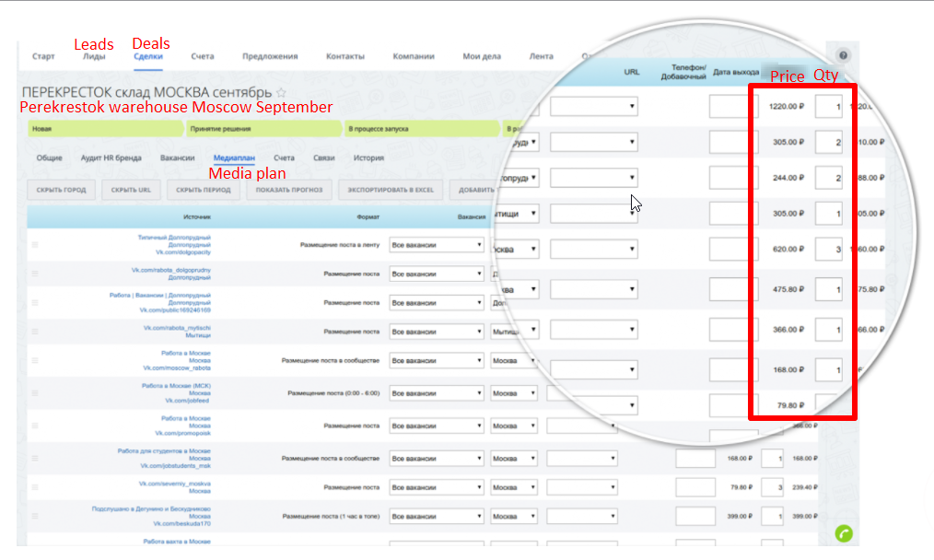Click drag handle of Vk.com/rabota_dolgoprudny row
934x560 pixels.
coord(35,274)
